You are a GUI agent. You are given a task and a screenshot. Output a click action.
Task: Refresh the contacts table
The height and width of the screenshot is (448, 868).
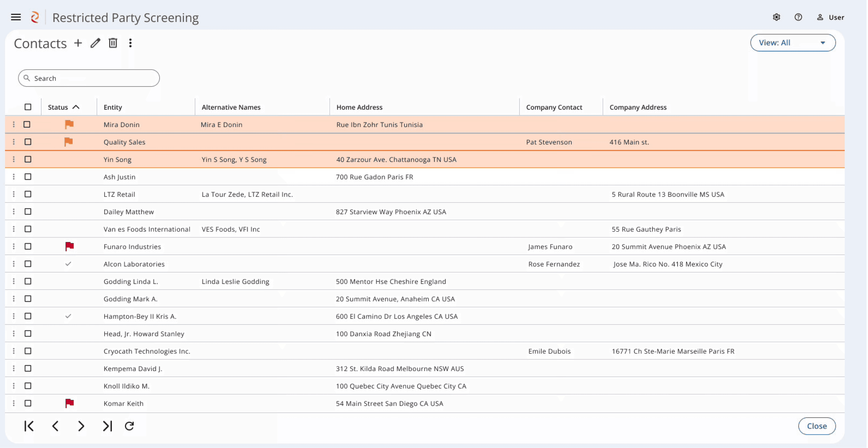pyautogui.click(x=129, y=426)
